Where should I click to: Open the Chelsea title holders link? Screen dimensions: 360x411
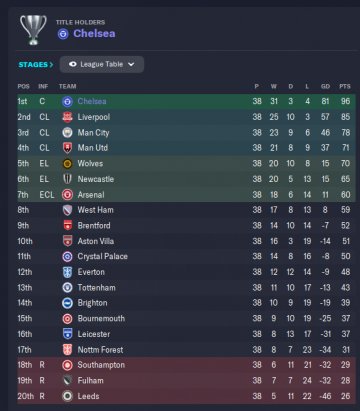(x=94, y=34)
